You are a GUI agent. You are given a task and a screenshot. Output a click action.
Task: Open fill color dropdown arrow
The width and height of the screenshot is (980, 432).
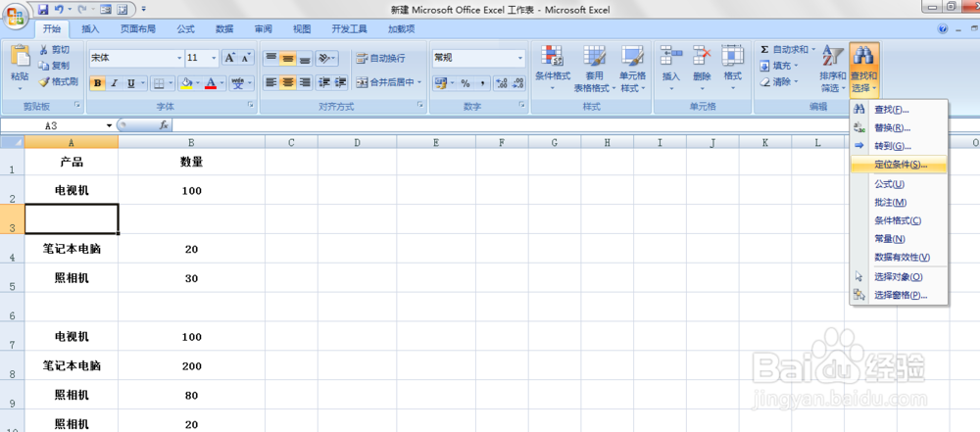(x=198, y=83)
